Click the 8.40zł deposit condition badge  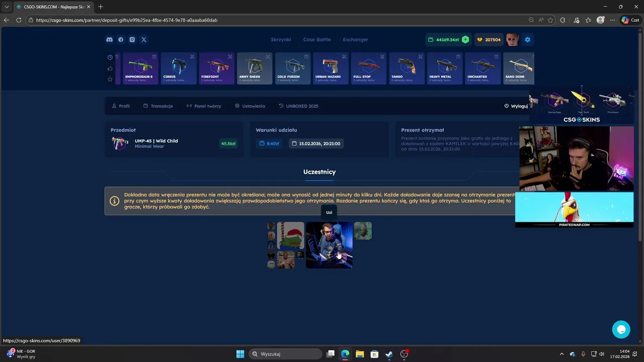click(269, 144)
